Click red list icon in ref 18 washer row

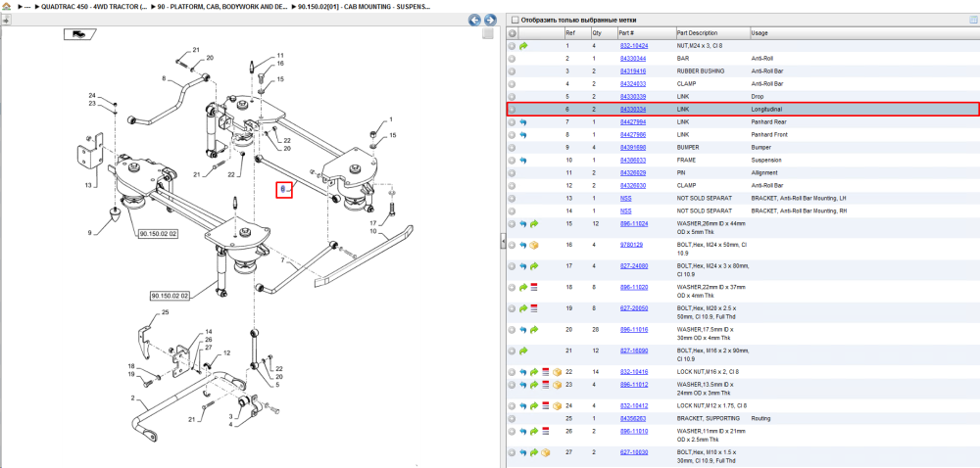(x=534, y=287)
